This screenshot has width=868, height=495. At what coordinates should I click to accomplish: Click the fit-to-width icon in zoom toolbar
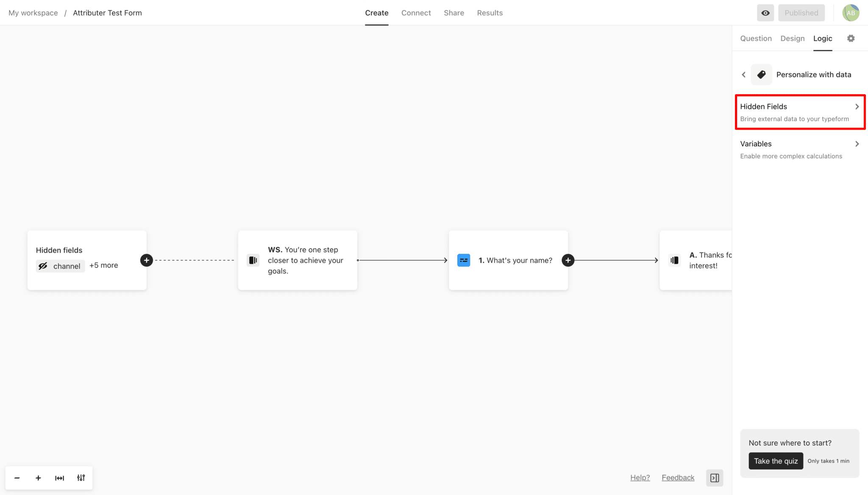[x=59, y=478]
